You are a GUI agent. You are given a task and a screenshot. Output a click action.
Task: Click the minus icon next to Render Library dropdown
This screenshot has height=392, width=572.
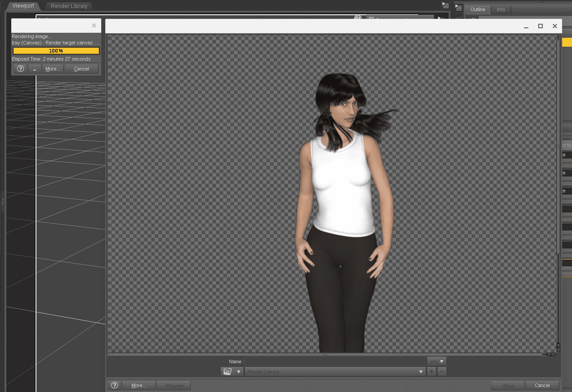click(x=442, y=371)
